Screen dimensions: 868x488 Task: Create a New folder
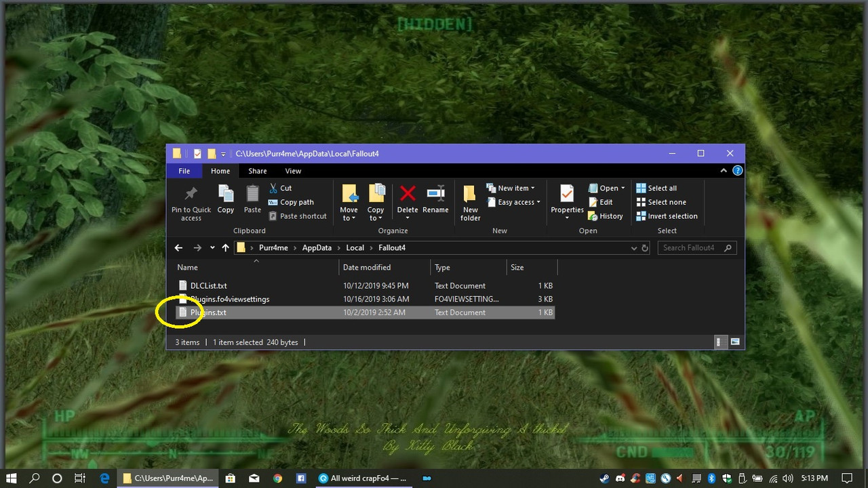pyautogui.click(x=470, y=202)
